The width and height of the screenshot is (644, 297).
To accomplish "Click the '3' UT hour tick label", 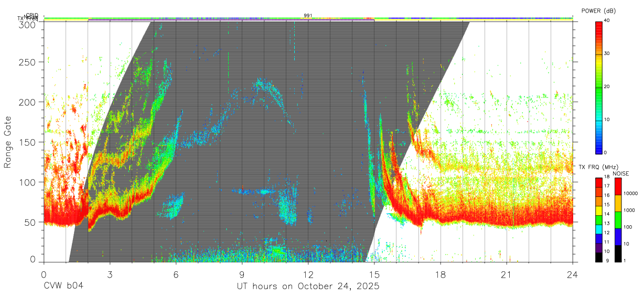I will pos(110,274).
